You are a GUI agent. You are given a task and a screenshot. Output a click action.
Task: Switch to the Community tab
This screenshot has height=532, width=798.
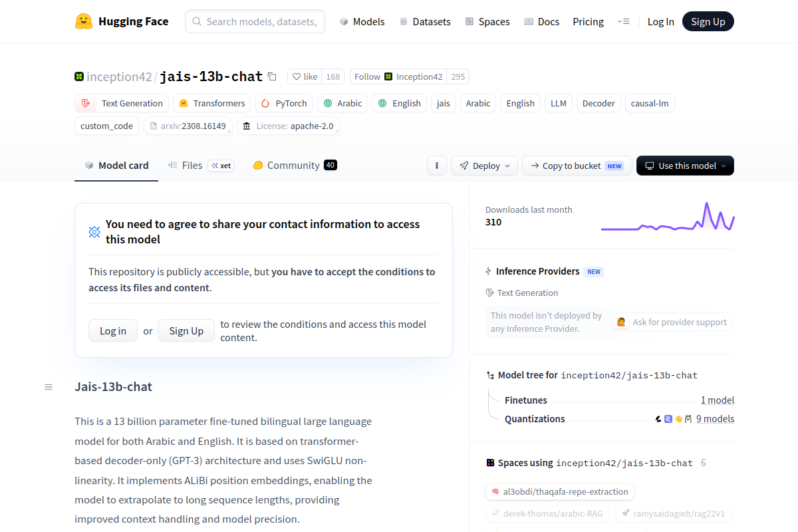click(x=295, y=166)
